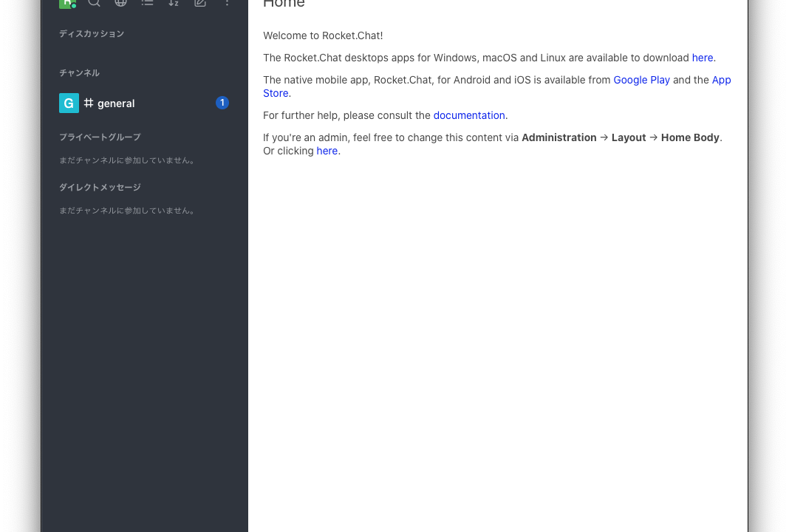Screen dimensions: 789x532
Task: Click the general channel G avatar
Action: click(69, 103)
